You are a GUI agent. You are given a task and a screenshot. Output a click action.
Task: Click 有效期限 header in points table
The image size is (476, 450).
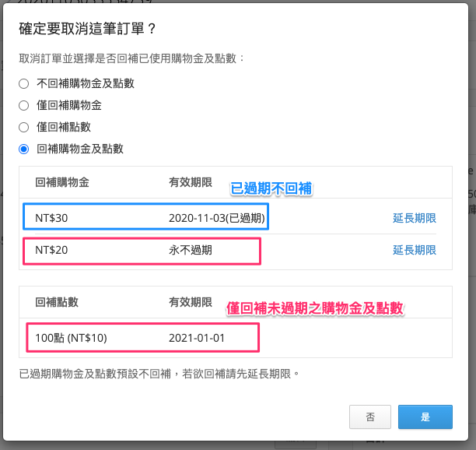(191, 302)
